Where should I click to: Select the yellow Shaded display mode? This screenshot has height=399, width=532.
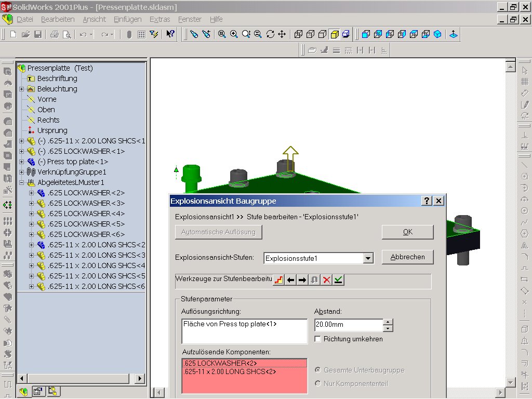(335, 34)
